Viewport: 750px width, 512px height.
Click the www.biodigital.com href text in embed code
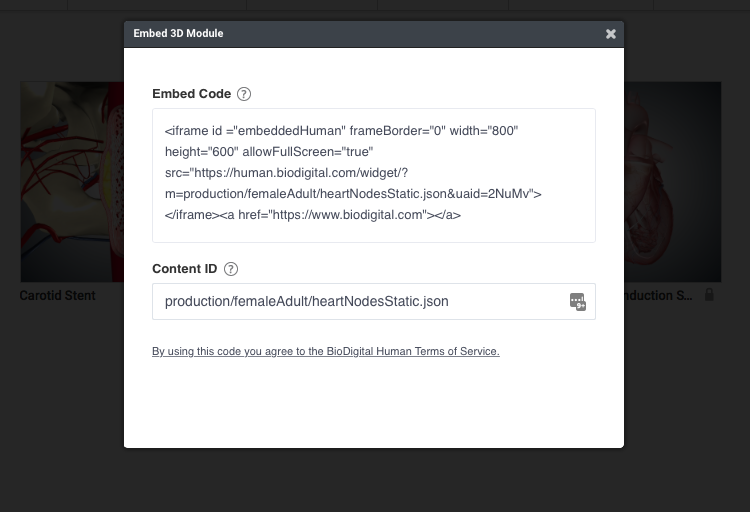click(x=347, y=215)
